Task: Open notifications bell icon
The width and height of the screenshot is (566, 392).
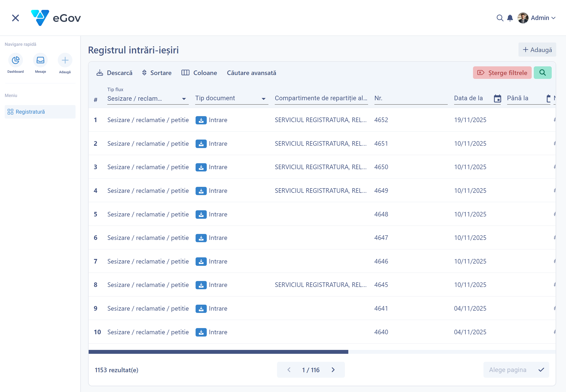Action: 510,18
